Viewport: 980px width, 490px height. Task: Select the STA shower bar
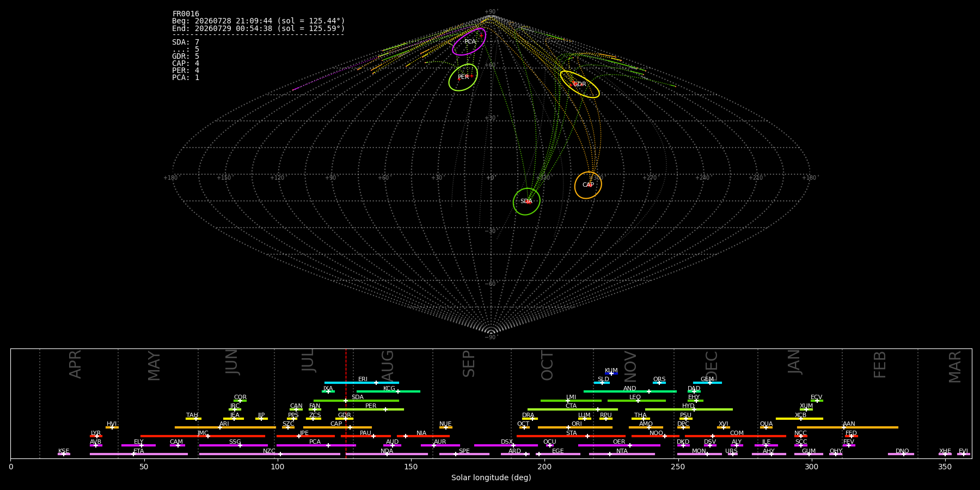[571, 436]
